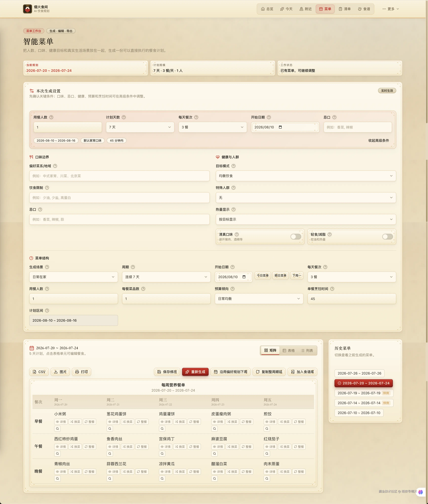Select history menu 2026-07-10 ~ 2026-07-10

tap(359, 413)
